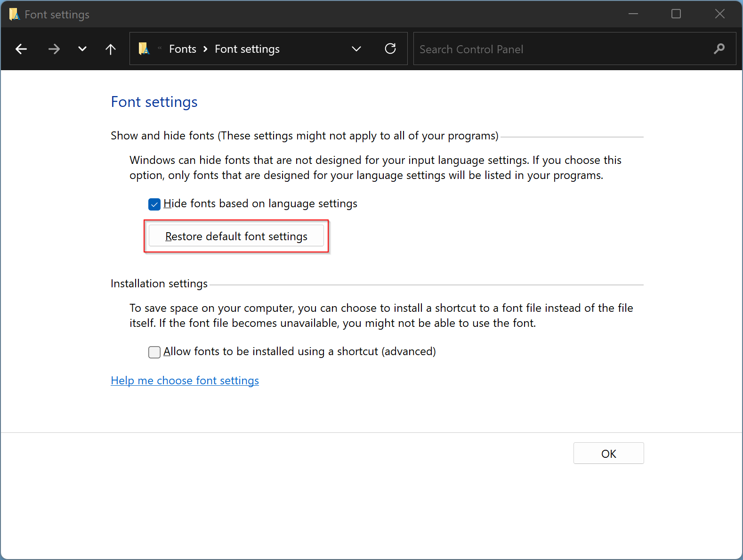Click the folder icon in address bar
Viewport: 743px width, 560px height.
point(144,49)
